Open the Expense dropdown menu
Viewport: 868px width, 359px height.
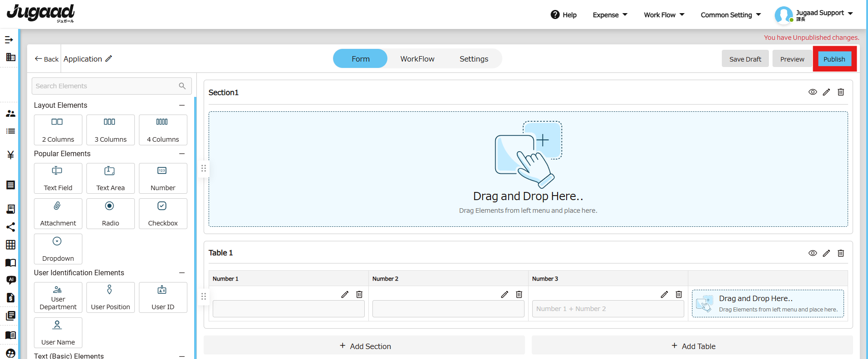point(610,15)
